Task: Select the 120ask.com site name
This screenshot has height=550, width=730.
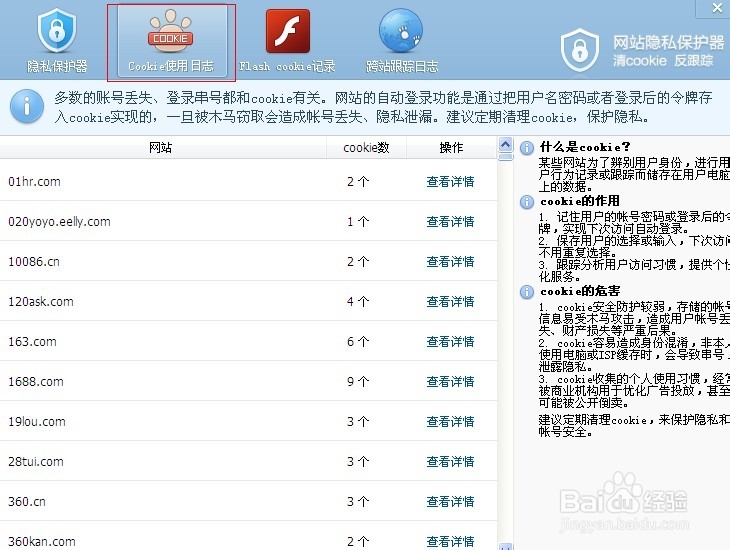Action: (x=41, y=302)
